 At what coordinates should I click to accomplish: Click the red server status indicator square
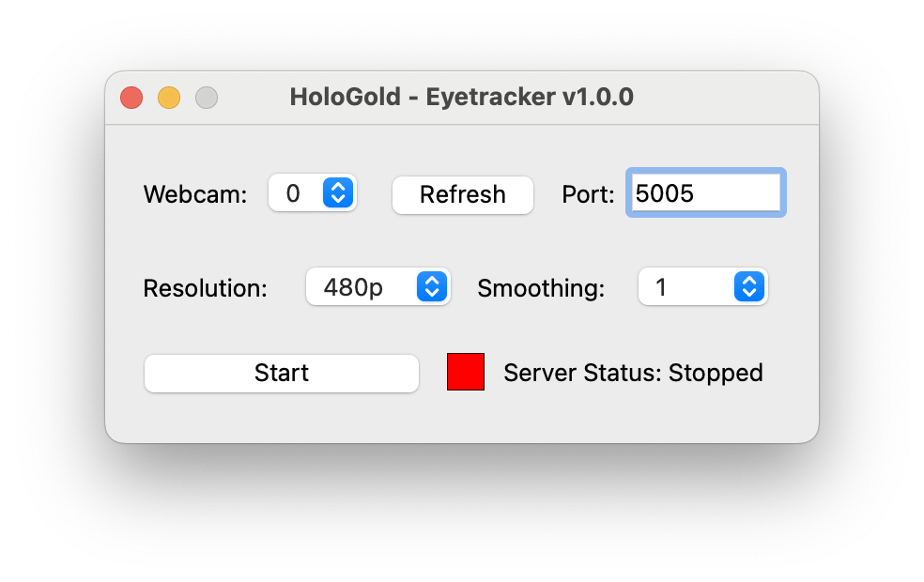click(466, 372)
